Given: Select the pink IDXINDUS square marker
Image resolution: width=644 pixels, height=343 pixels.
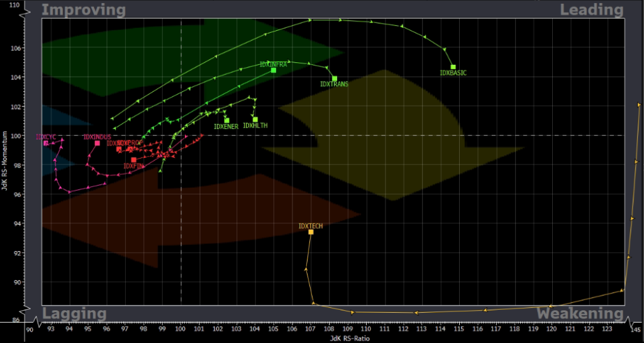Looking at the screenshot, I should (97, 143).
